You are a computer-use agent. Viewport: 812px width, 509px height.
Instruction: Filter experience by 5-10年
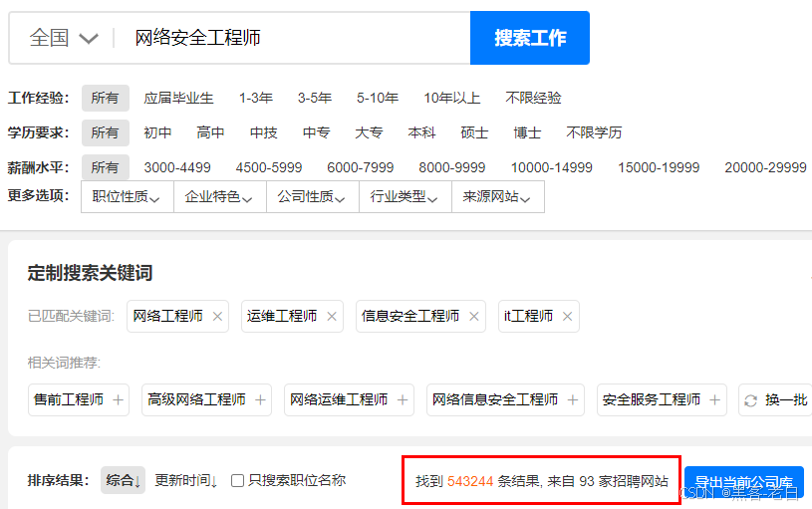point(378,98)
